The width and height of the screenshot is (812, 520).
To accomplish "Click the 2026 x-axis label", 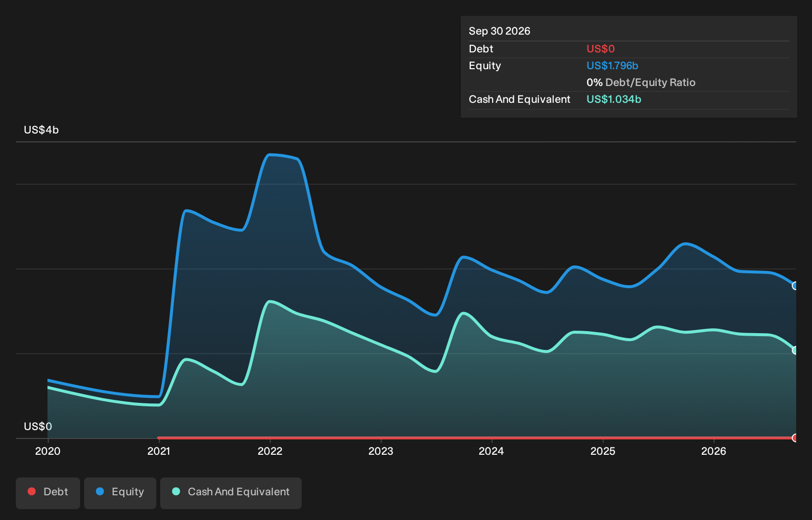I will (714, 451).
